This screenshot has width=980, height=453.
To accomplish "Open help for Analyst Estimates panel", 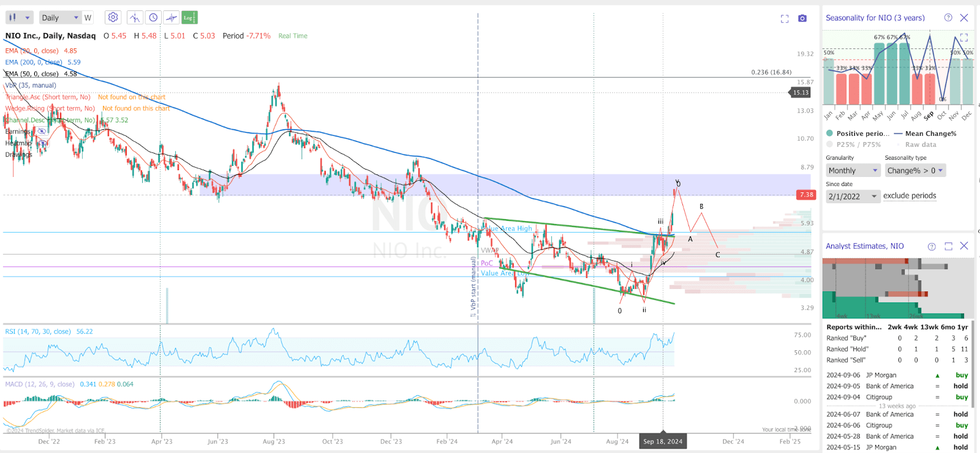I will click(x=932, y=246).
